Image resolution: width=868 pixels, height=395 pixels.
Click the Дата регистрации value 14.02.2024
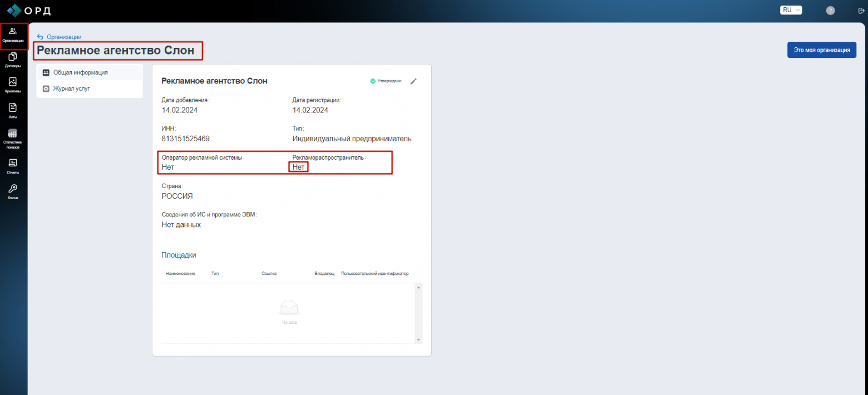tap(310, 110)
